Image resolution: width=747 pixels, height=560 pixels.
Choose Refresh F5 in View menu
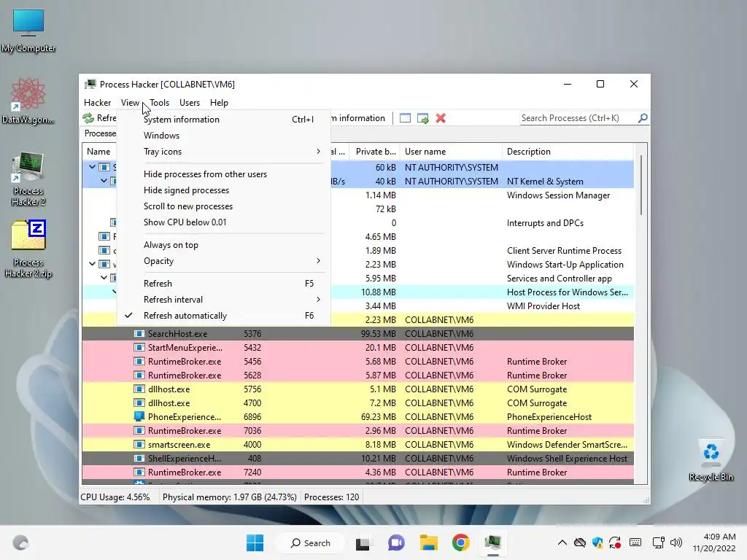point(223,284)
